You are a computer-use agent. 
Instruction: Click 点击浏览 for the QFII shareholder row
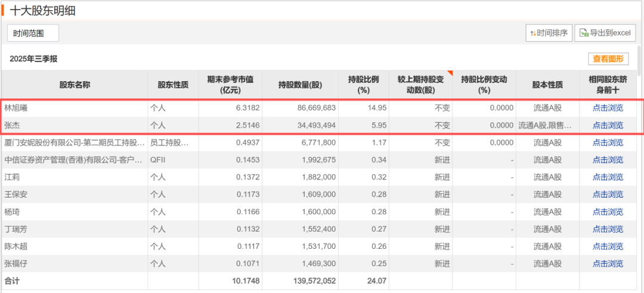pos(608,160)
